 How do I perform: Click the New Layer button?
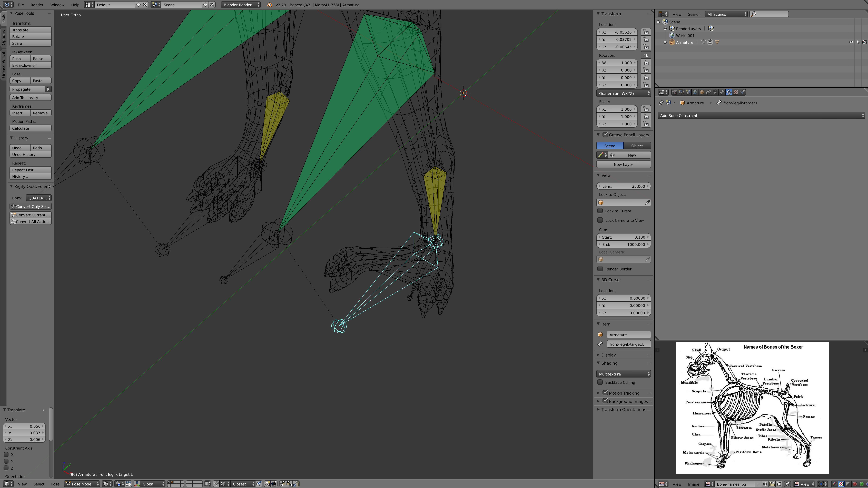point(623,164)
